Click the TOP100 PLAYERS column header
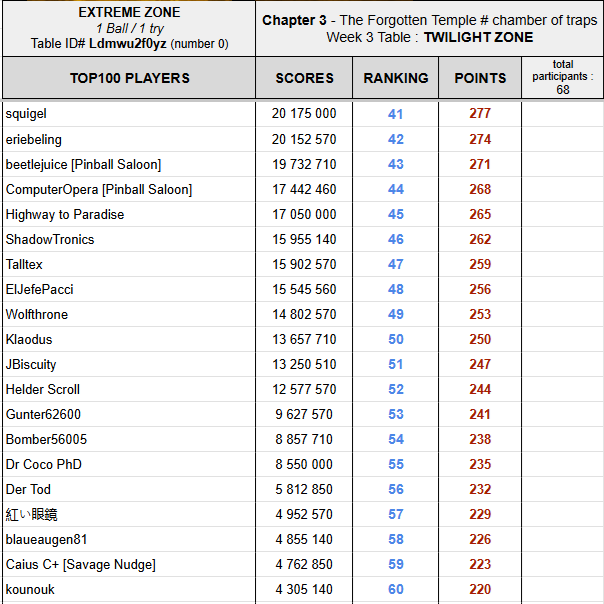Viewport: 604px width, 604px height. point(129,78)
